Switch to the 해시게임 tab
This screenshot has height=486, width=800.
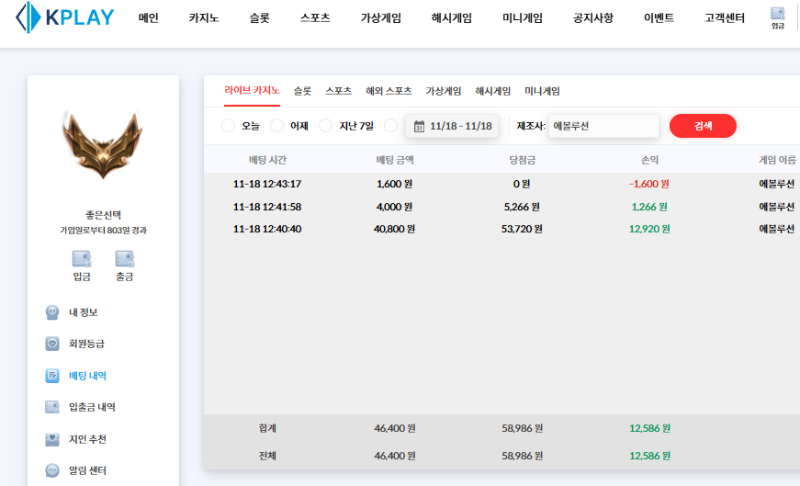pos(493,91)
